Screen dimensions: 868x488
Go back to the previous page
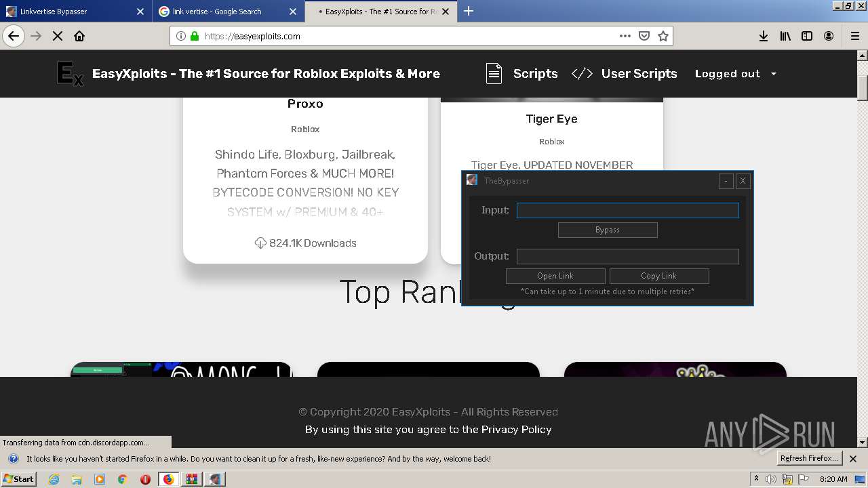click(14, 36)
